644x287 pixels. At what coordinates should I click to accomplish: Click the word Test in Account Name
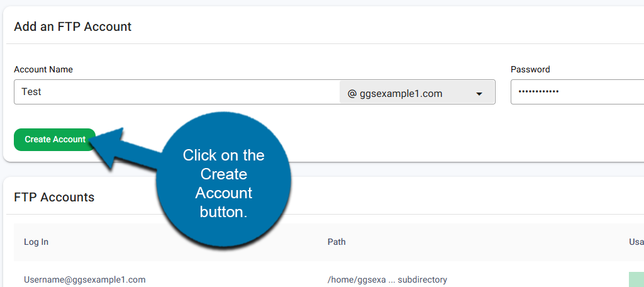point(31,92)
